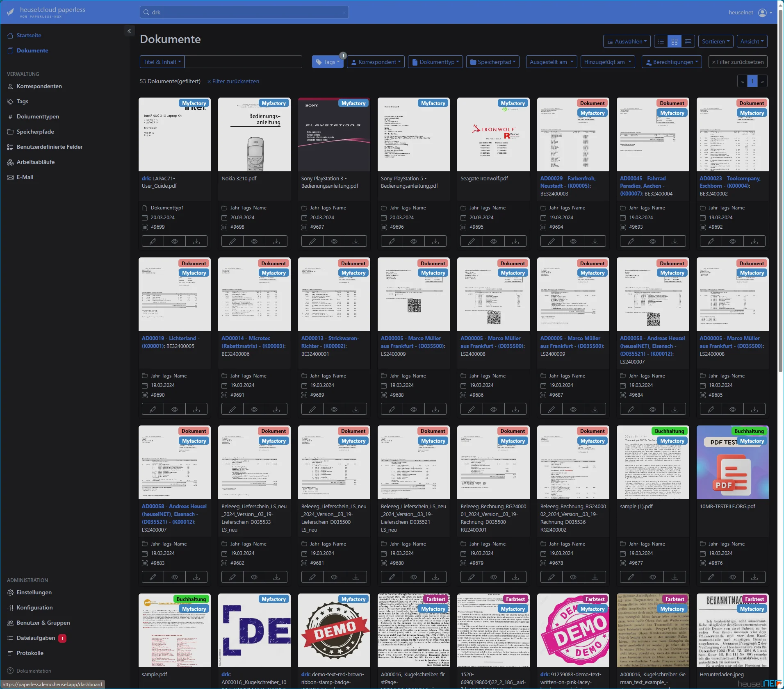This screenshot has height=689, width=784.
Task: Expand the Ausgestellt am date filter
Action: pos(552,62)
